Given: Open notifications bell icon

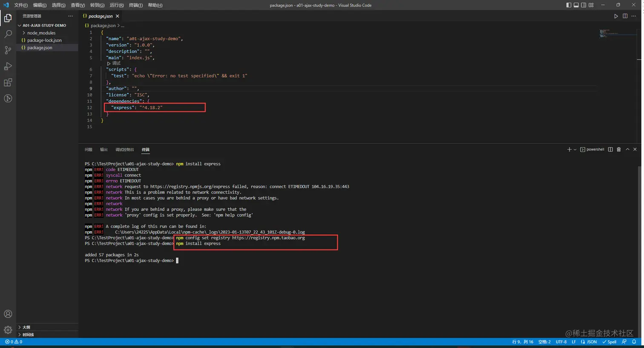Looking at the screenshot, I should [634, 342].
